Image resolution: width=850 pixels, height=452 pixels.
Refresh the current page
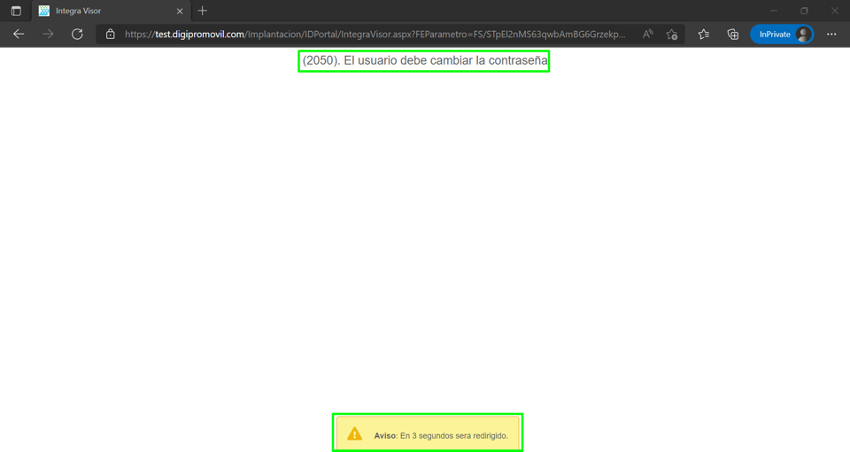click(x=77, y=34)
